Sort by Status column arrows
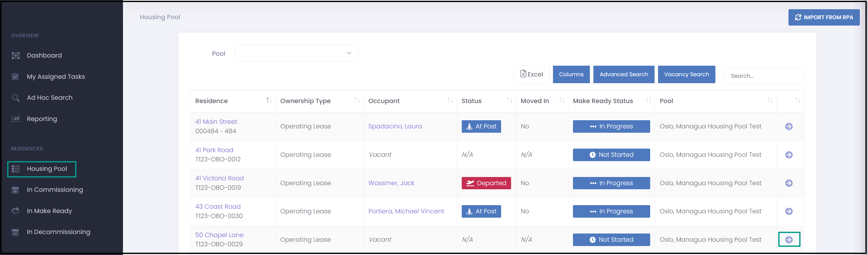This screenshot has height=255, width=868. (x=510, y=101)
